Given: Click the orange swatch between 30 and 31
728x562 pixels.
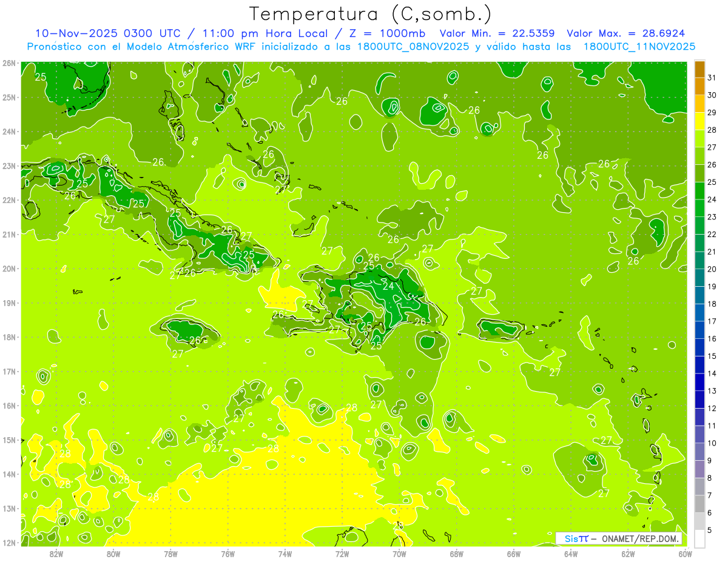Looking at the screenshot, I should pyautogui.click(x=699, y=86).
